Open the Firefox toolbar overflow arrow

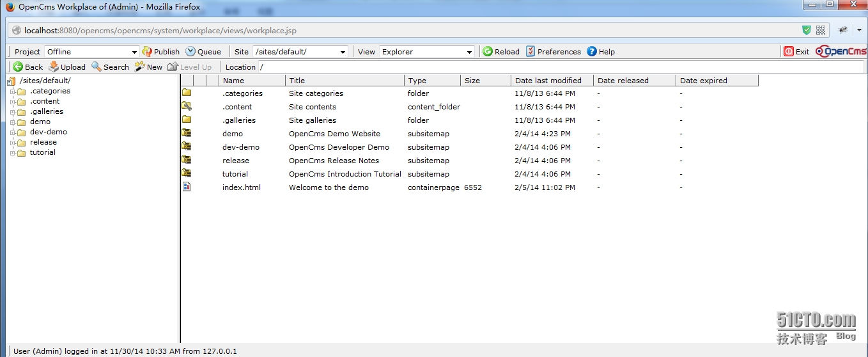tap(859, 30)
